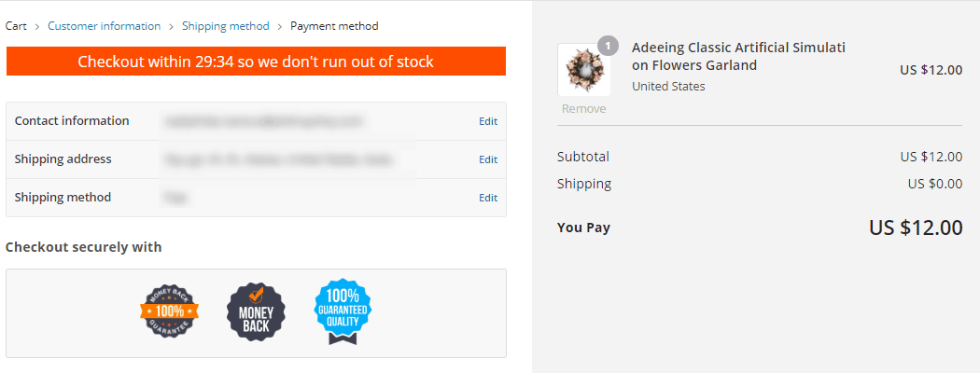This screenshot has height=373, width=980.
Task: Select the Payment method breadcrumb
Action: 334,26
